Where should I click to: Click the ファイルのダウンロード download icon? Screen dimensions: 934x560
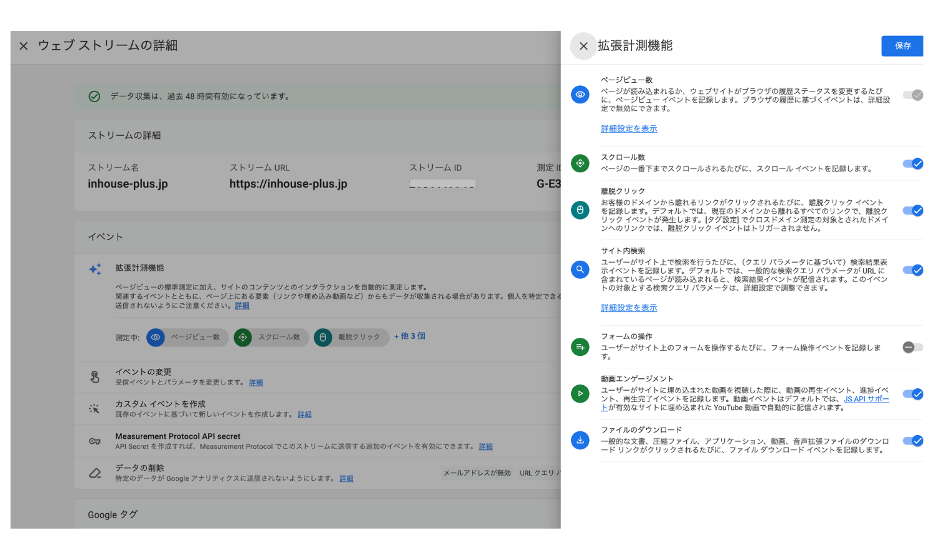(580, 441)
